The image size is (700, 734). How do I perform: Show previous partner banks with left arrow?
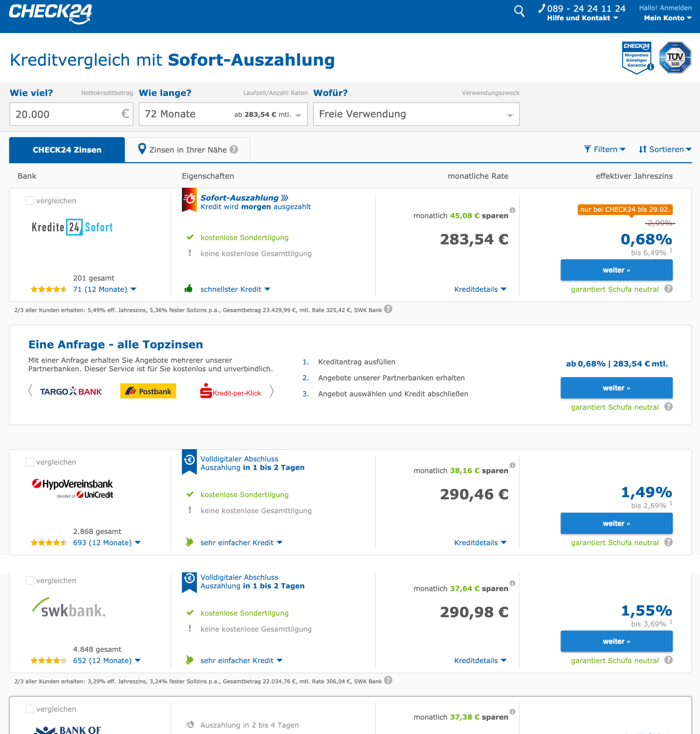(x=30, y=391)
